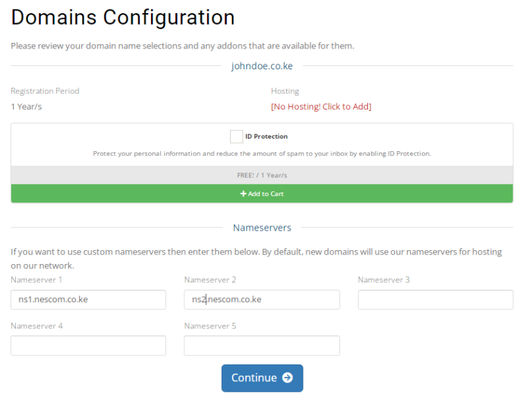Click the Registration Period label
The height and width of the screenshot is (402, 532).
pos(45,91)
